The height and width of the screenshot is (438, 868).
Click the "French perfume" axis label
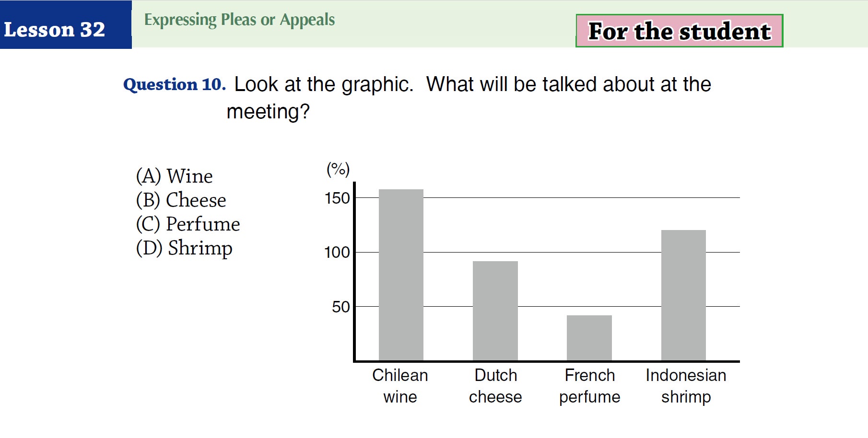(589, 386)
